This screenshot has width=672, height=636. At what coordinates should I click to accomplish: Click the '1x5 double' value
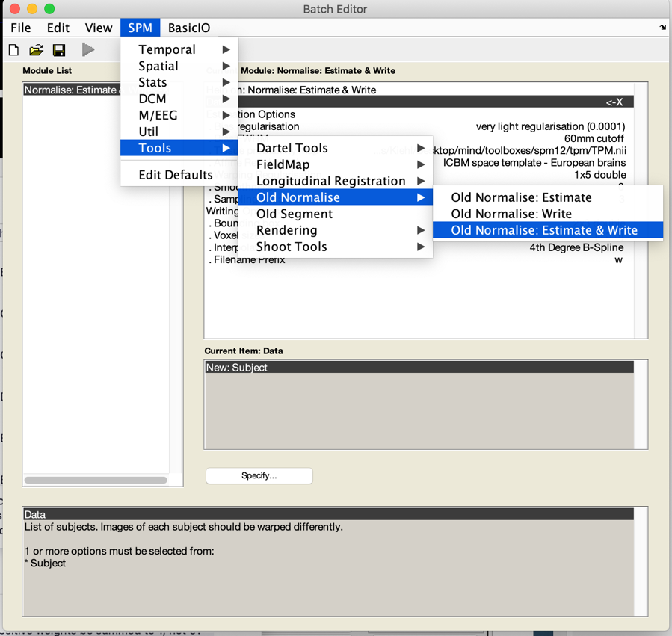tap(600, 175)
